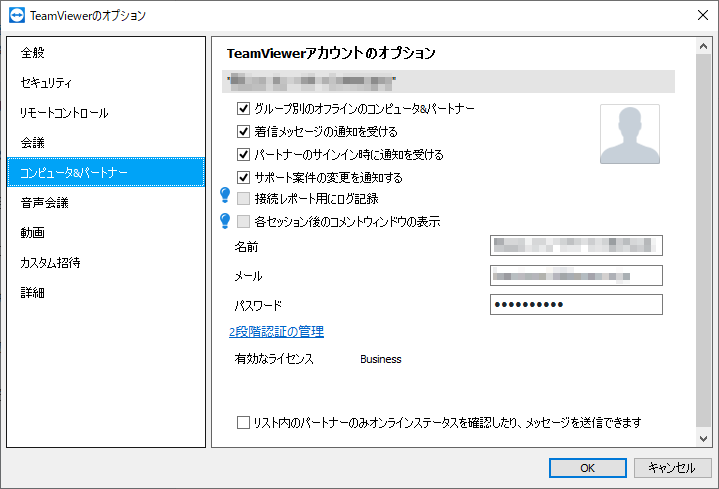Select コンピュータ&パートナー in the sidebar
Image resolution: width=719 pixels, height=489 pixels.
click(106, 172)
